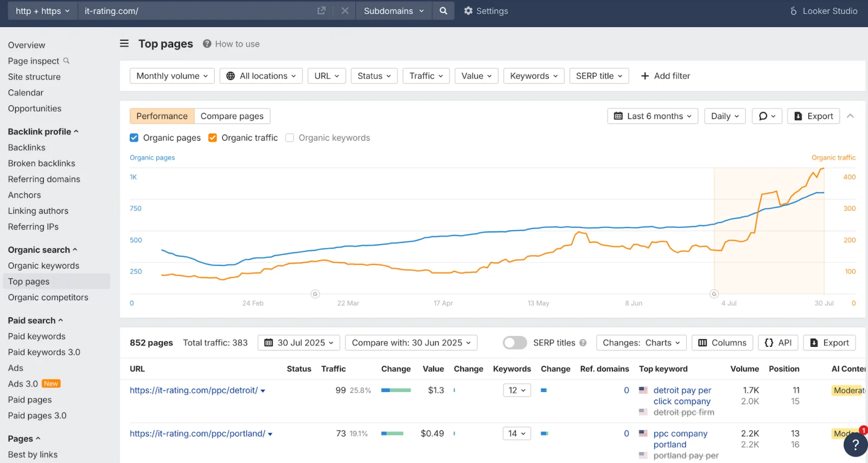Click the Google update marker near 4 Jul
The height and width of the screenshot is (463, 868).
point(714,294)
